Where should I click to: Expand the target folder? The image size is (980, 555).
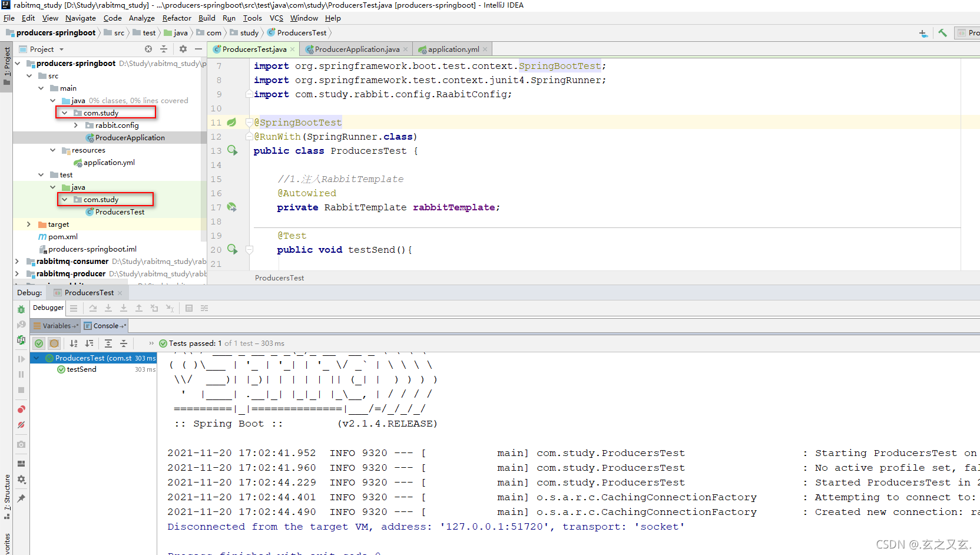click(29, 224)
